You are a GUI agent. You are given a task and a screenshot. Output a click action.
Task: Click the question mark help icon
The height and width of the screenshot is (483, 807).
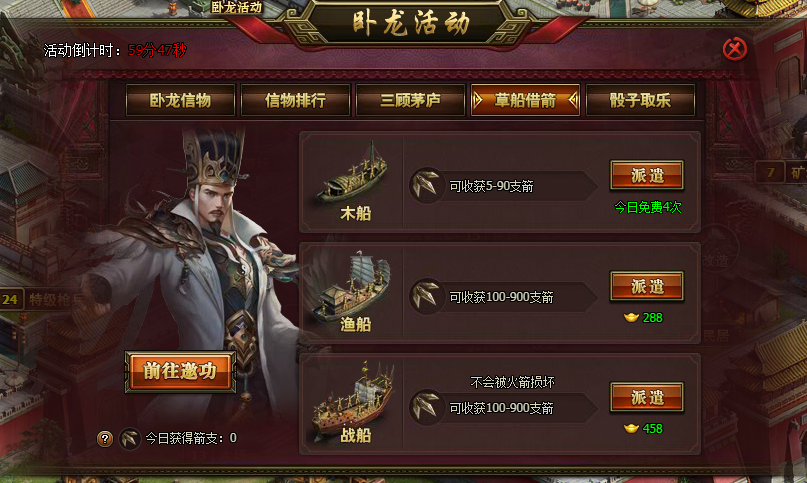click(105, 439)
